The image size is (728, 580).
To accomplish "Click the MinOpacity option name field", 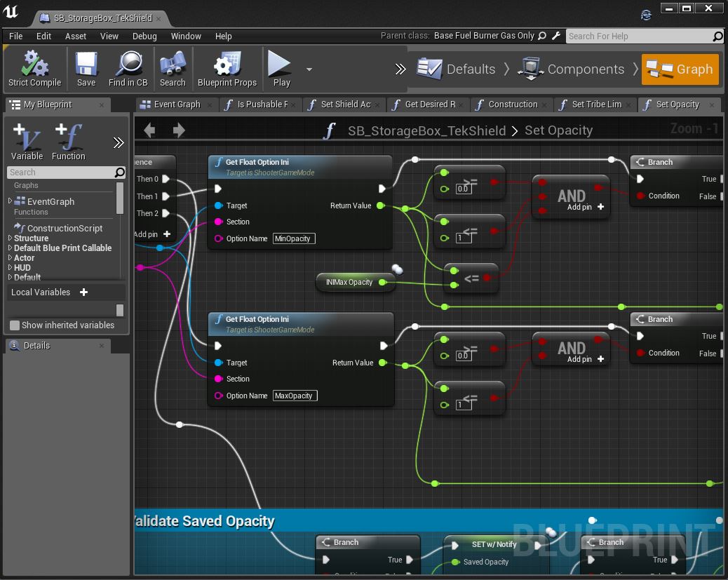I will pos(293,238).
